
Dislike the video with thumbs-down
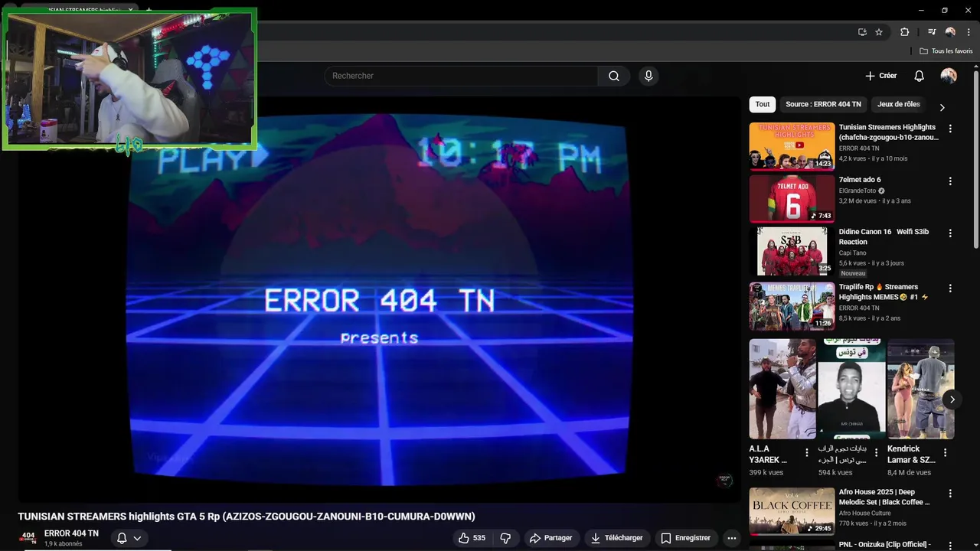point(505,538)
